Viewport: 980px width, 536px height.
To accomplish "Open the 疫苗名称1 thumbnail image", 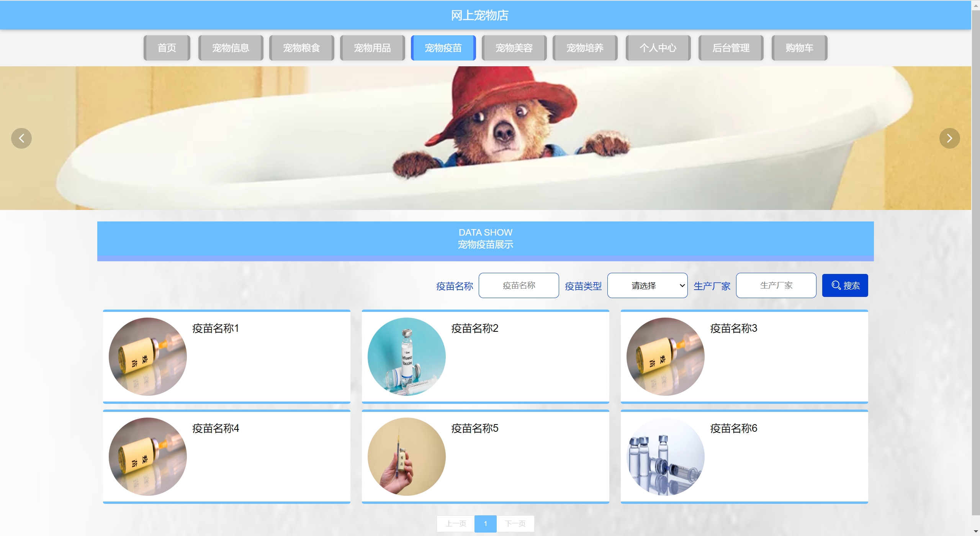I will pos(148,357).
